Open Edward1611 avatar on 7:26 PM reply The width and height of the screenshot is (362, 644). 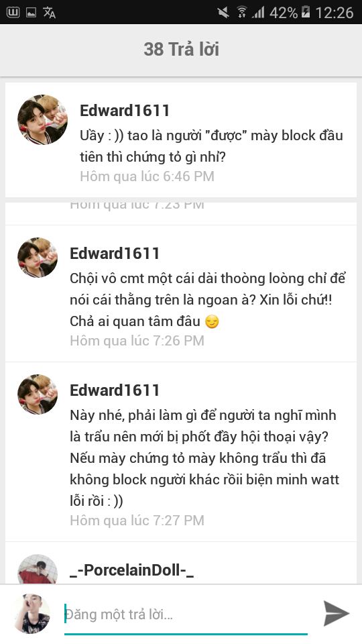38,258
